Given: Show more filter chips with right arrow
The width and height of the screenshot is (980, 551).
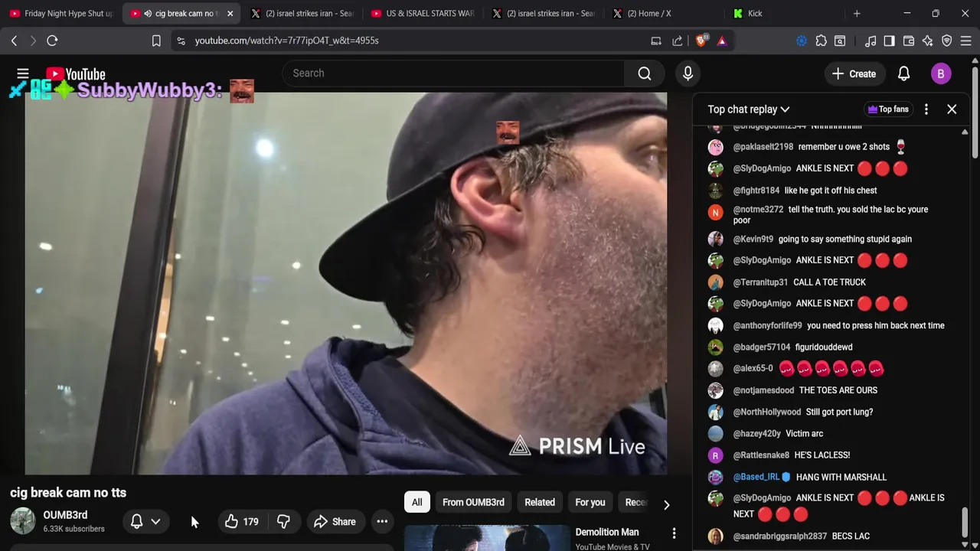Looking at the screenshot, I should (x=666, y=504).
